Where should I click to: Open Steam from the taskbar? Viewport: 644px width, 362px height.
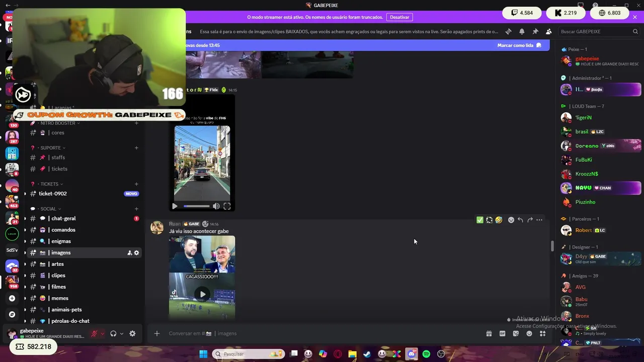pyautogui.click(x=367, y=354)
